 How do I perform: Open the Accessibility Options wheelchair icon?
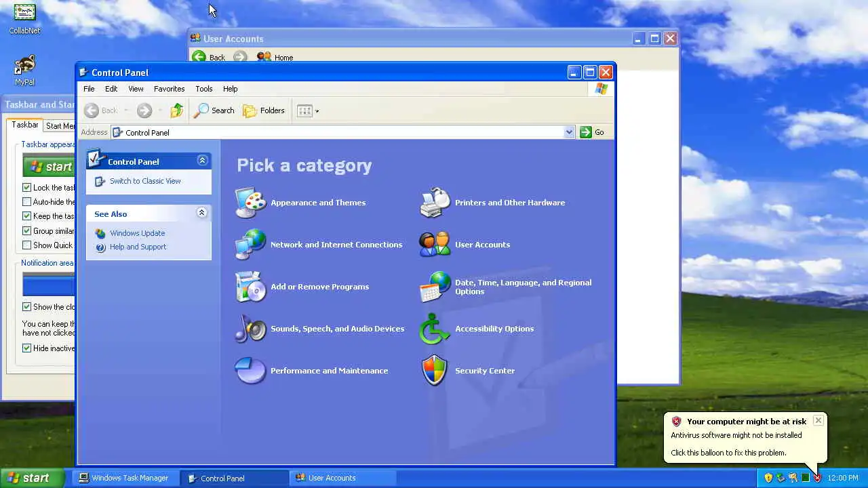pyautogui.click(x=435, y=329)
